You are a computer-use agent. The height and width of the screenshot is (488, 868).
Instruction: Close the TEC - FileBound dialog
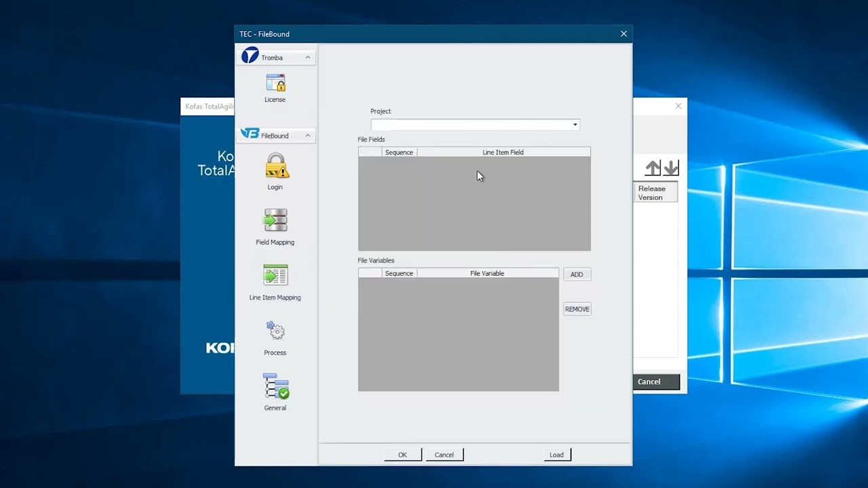pos(624,34)
